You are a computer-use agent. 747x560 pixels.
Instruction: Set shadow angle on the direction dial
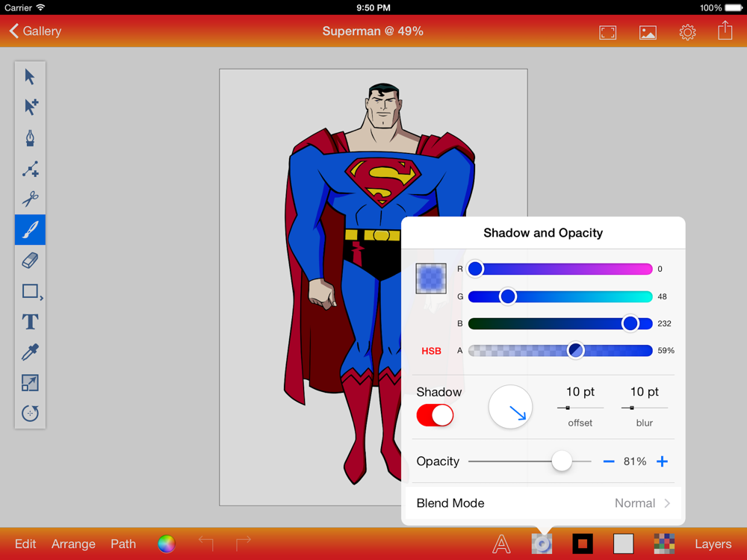(x=510, y=407)
